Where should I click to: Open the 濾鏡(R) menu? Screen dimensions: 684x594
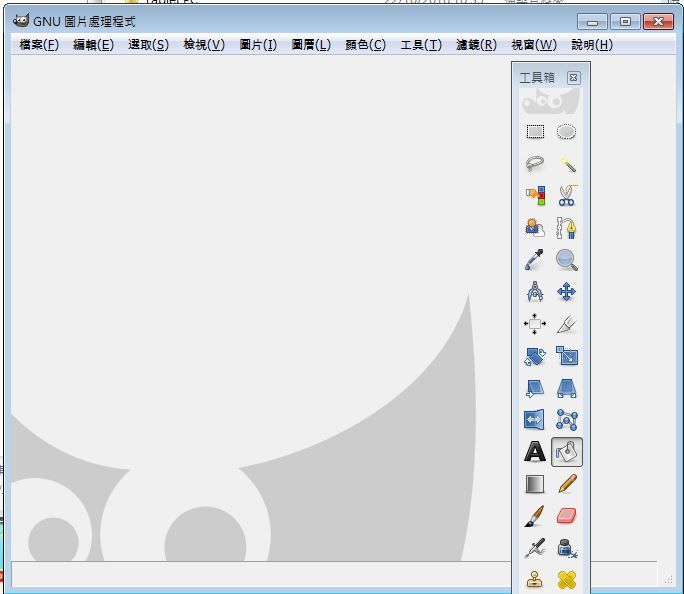(476, 44)
